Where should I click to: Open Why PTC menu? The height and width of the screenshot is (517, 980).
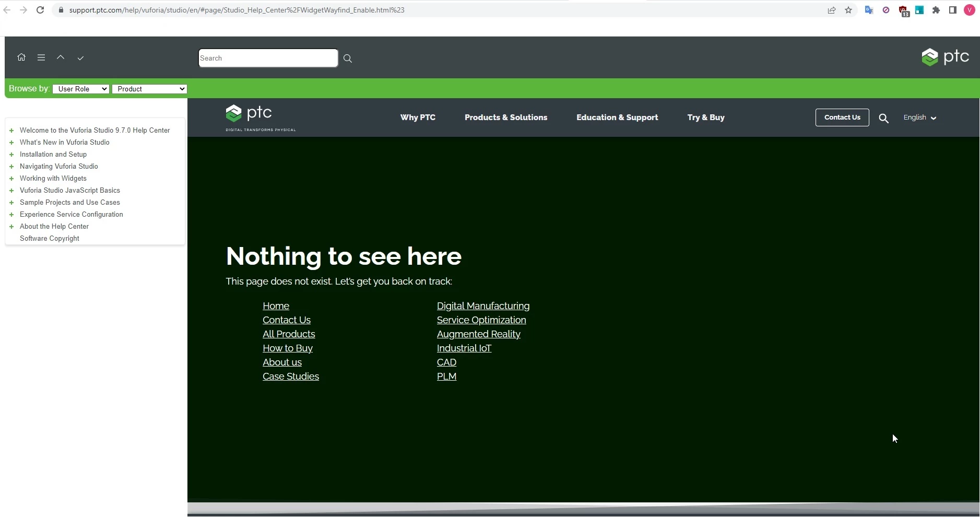418,118
